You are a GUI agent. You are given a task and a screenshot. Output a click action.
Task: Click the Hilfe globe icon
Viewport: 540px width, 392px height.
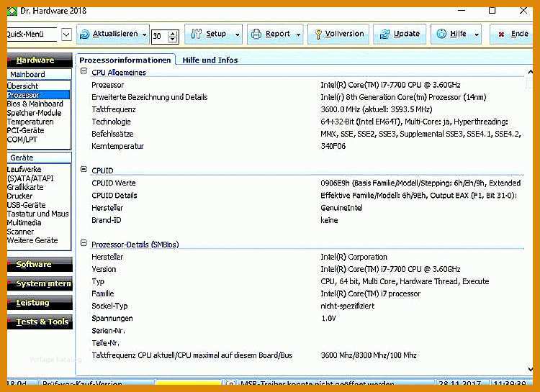click(441, 34)
